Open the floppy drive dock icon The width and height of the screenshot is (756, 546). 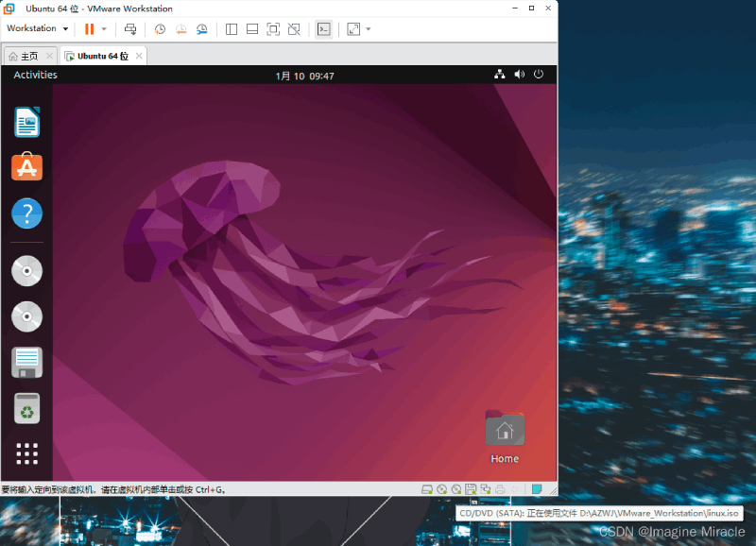pos(27,363)
